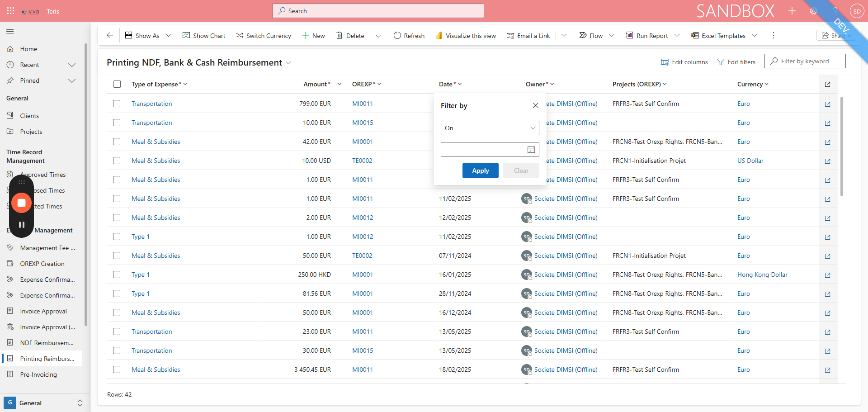Viewport: 868px width, 412px height.
Task: Check the 81,56 EUR Type 1 row
Action: (x=117, y=294)
